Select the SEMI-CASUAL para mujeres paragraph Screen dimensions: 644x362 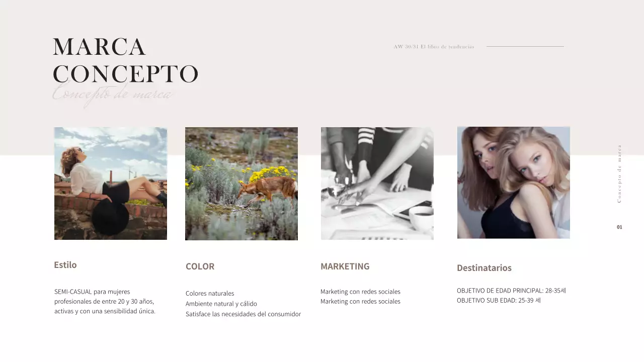click(105, 301)
